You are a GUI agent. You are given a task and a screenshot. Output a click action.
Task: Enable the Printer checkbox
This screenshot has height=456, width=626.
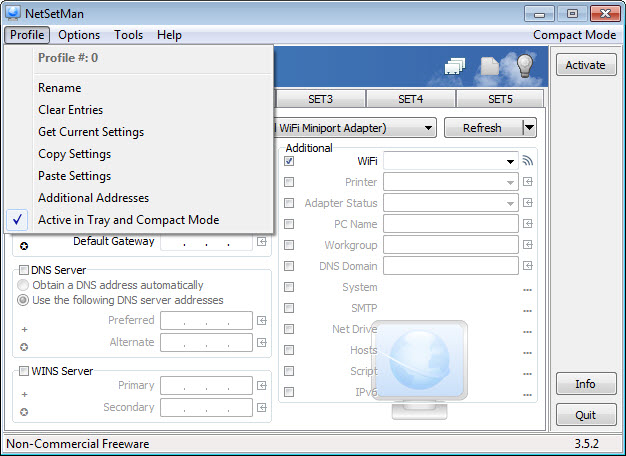(x=289, y=182)
